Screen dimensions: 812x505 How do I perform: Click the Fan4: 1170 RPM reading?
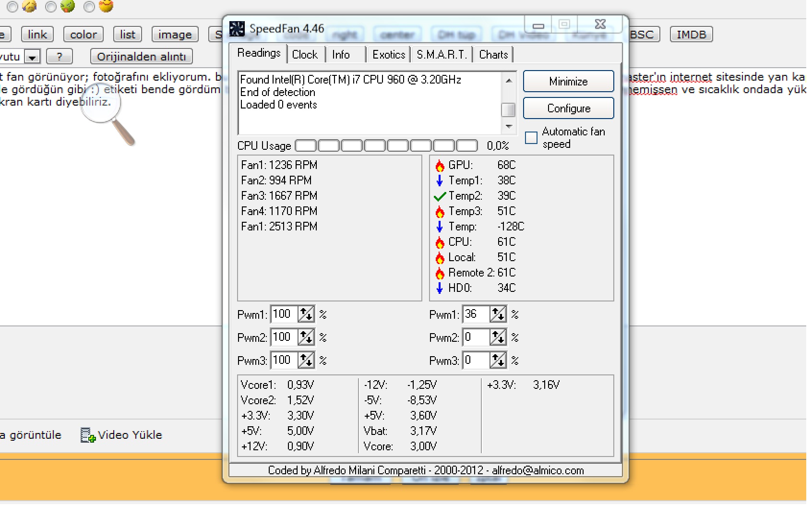(279, 211)
